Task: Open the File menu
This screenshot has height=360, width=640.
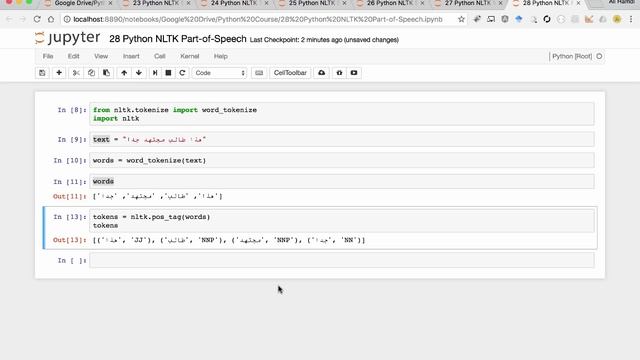Action: (48, 56)
